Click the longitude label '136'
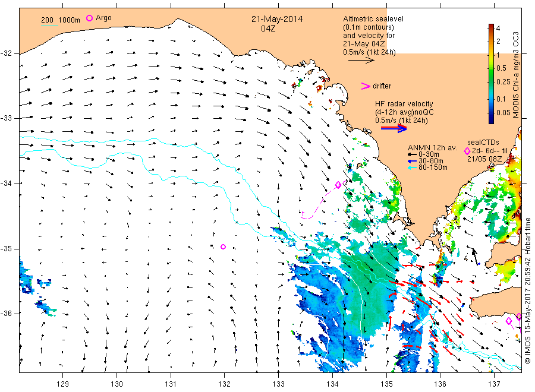The image size is (535, 392). click(x=440, y=384)
